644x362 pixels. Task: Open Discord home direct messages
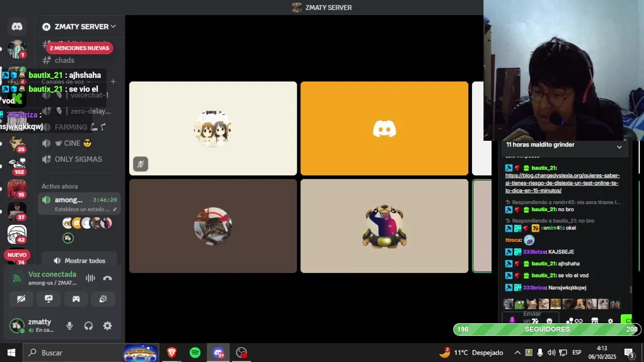coord(17,27)
